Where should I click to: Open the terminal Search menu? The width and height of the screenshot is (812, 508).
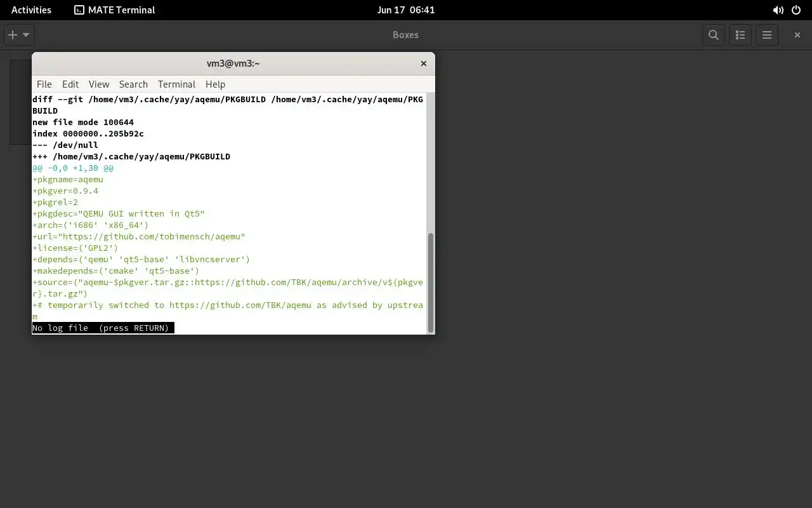(x=133, y=84)
